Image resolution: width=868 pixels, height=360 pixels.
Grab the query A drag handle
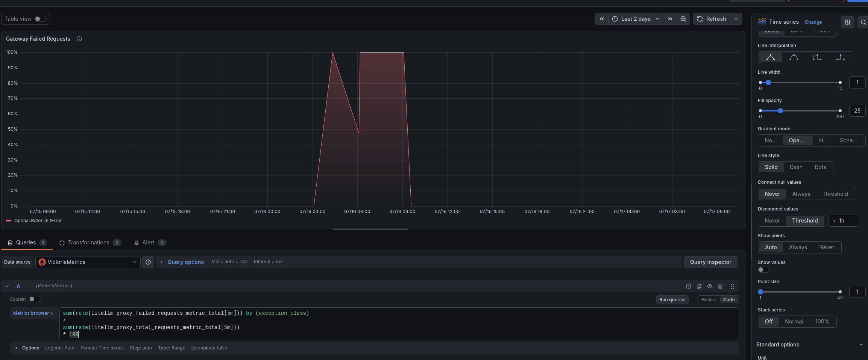pyautogui.click(x=733, y=286)
